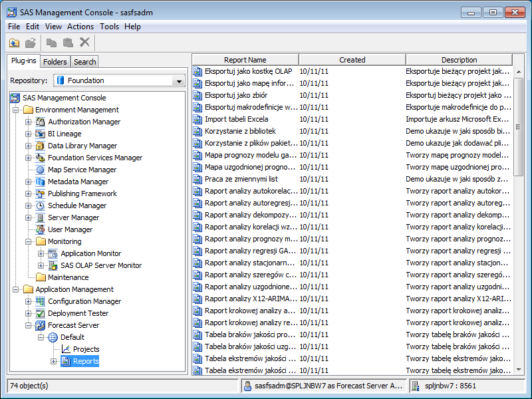The image size is (532, 399).
Task: Select the Plug-ins tab
Action: click(24, 61)
